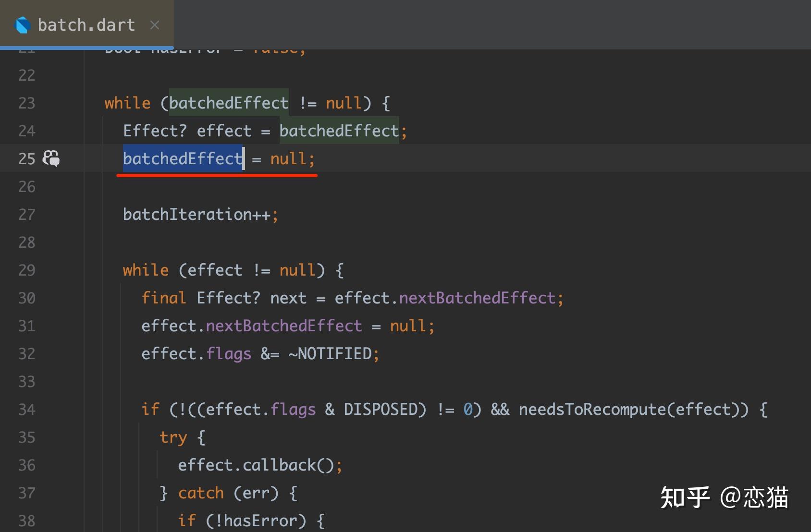The width and height of the screenshot is (811, 532).
Task: Click 'nextBatchedEffect' on line 30
Action: click(477, 298)
